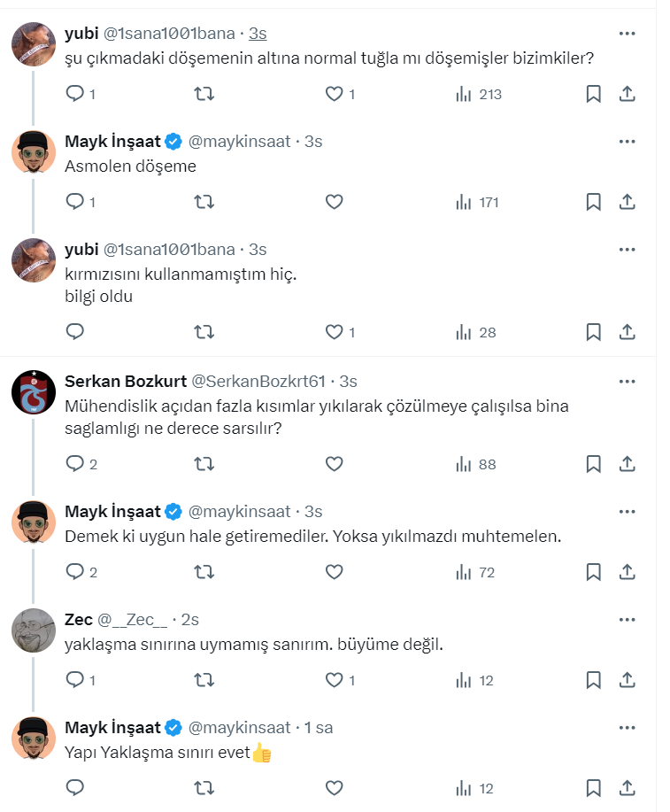This screenshot has width=670, height=812.
Task: Click Zec's profile picture
Action: [34, 630]
